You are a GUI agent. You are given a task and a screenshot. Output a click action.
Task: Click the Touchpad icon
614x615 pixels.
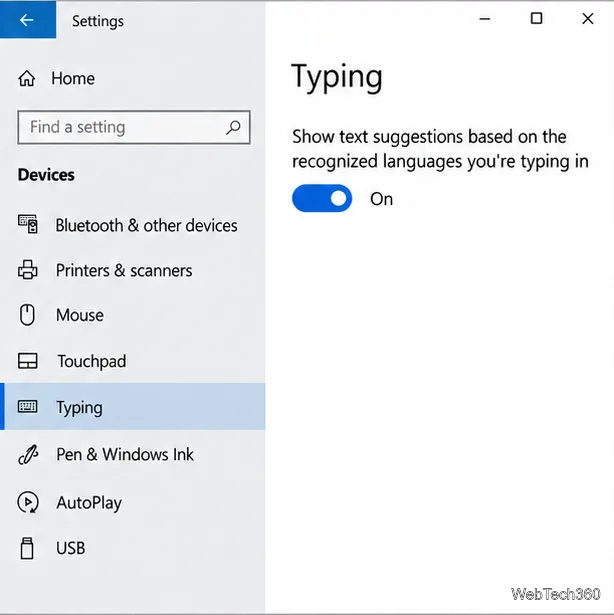27,361
